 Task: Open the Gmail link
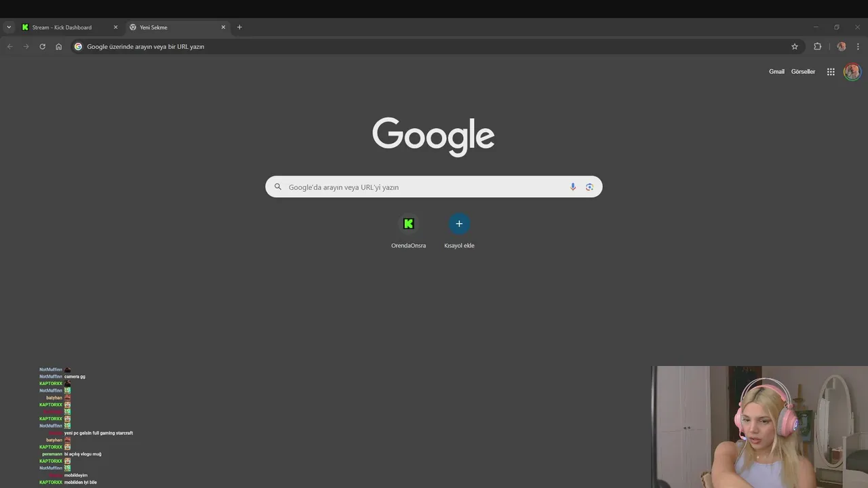pos(776,72)
